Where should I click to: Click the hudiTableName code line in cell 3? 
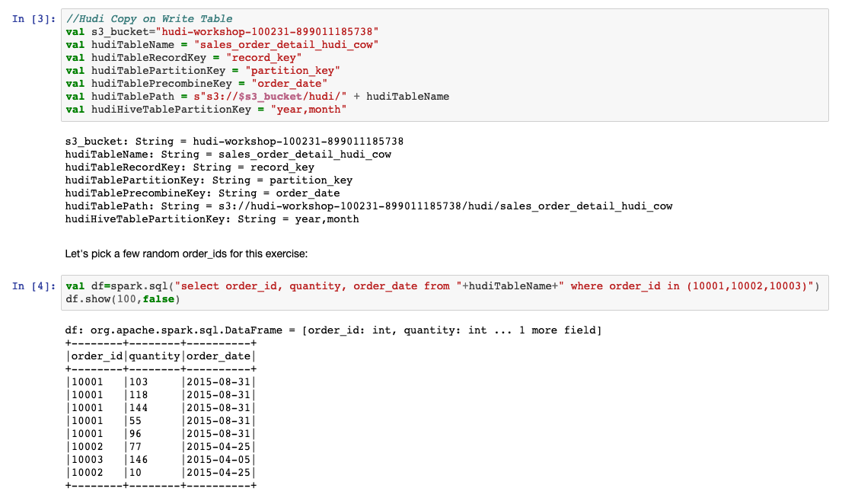point(222,45)
